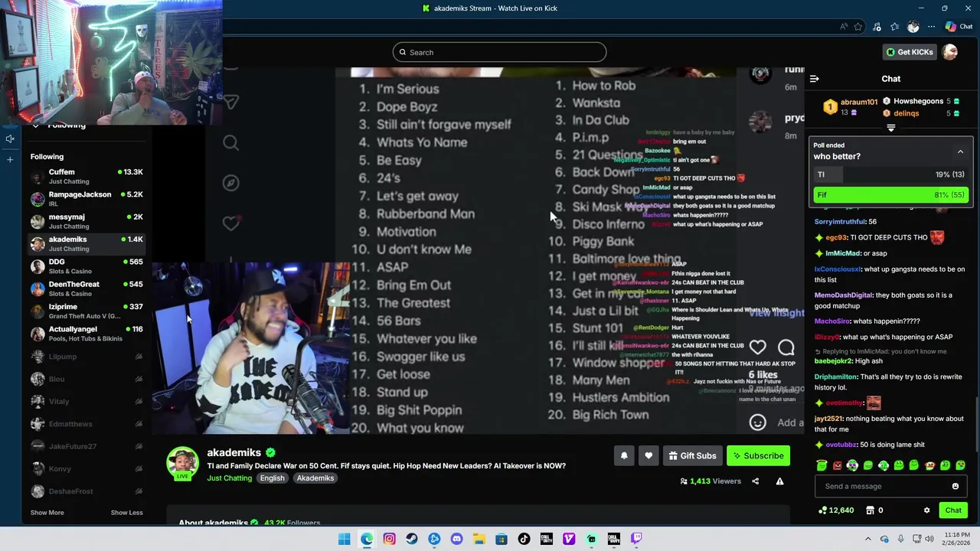Pick the angry red emote
980x551 pixels.
(837, 465)
